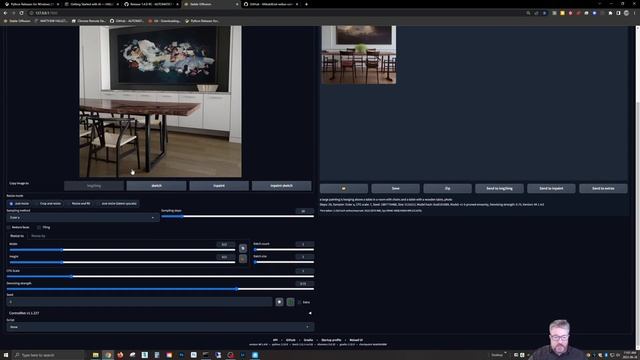Switch to the Resize to tab
Viewport: 640px width, 360px height.
coord(17,236)
